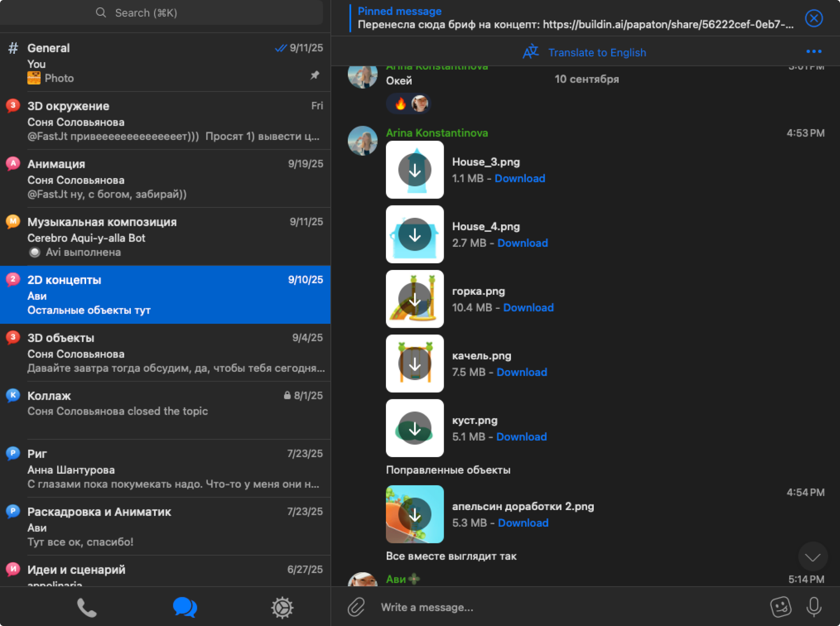Click the Download link for горка.png
The width and height of the screenshot is (840, 626).
point(528,308)
